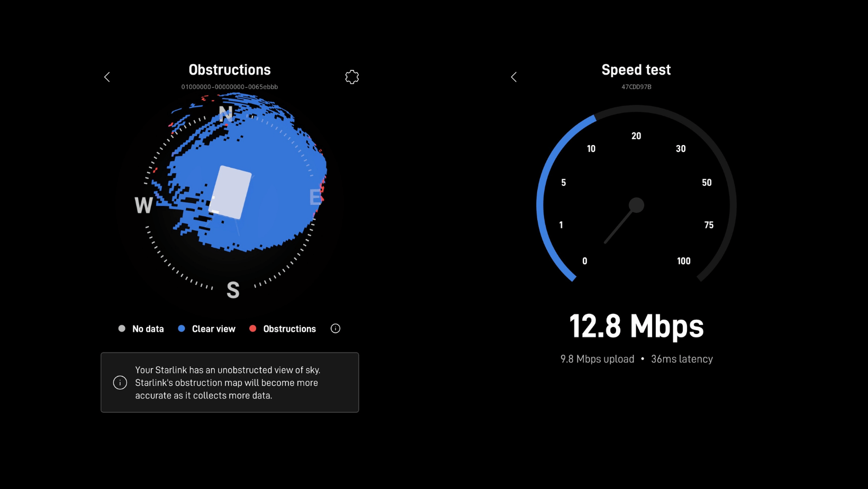Click the W compass marker
The height and width of the screenshot is (489, 868).
pyautogui.click(x=144, y=205)
